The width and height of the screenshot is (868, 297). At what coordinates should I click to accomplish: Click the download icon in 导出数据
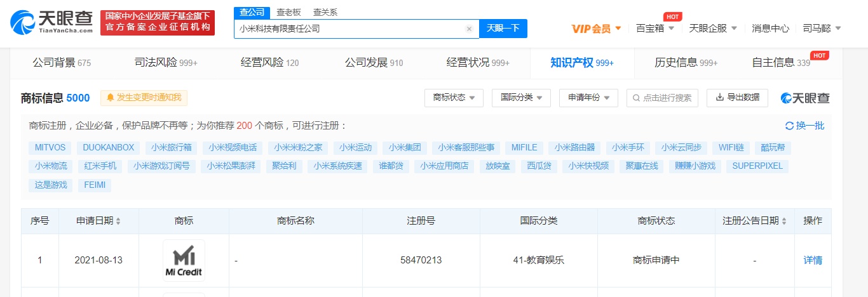tap(720, 98)
